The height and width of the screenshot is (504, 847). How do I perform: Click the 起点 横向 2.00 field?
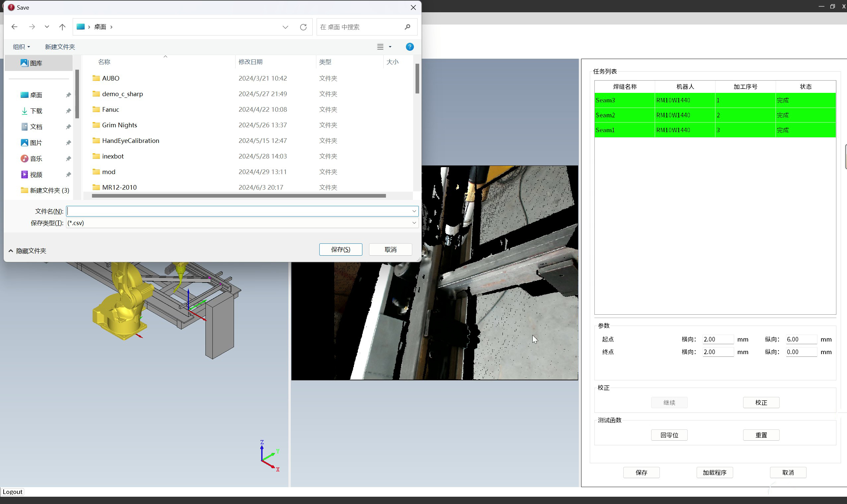tap(718, 339)
